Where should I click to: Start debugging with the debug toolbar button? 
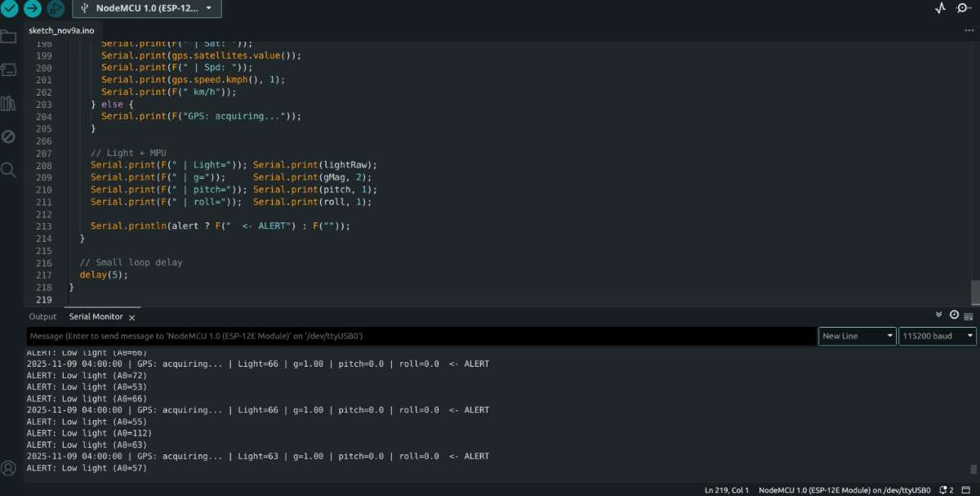click(56, 8)
